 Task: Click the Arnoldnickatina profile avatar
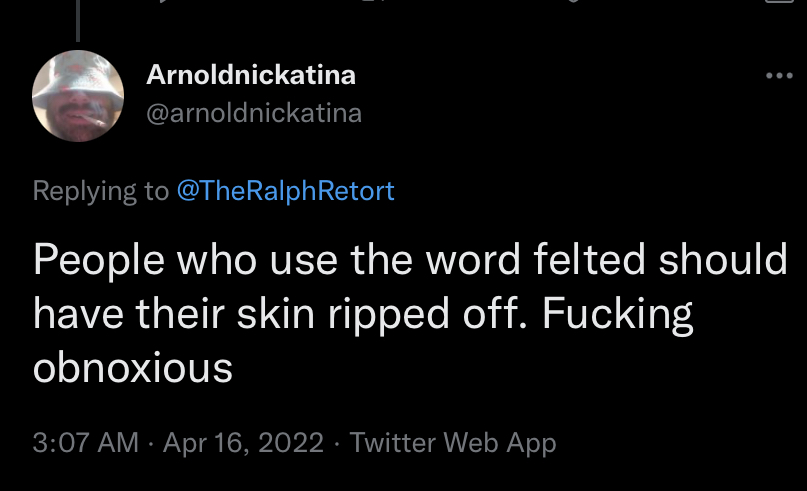[78, 96]
